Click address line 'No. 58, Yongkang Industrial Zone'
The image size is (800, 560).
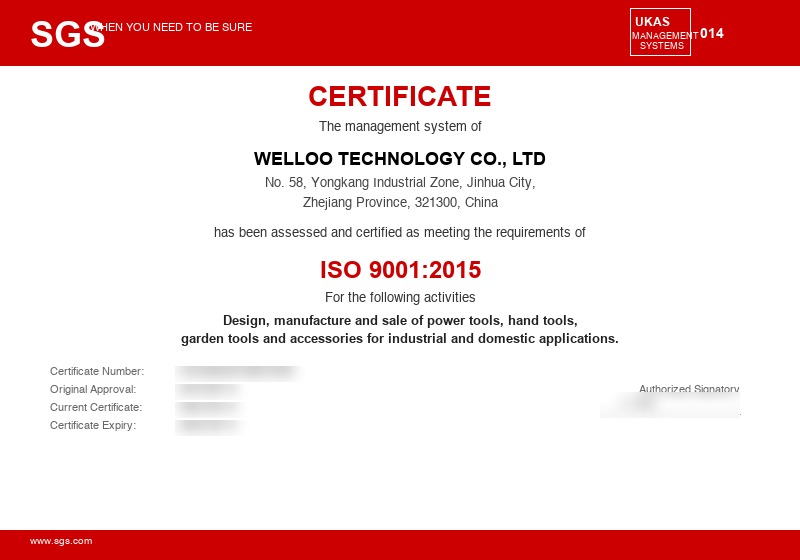click(x=400, y=182)
